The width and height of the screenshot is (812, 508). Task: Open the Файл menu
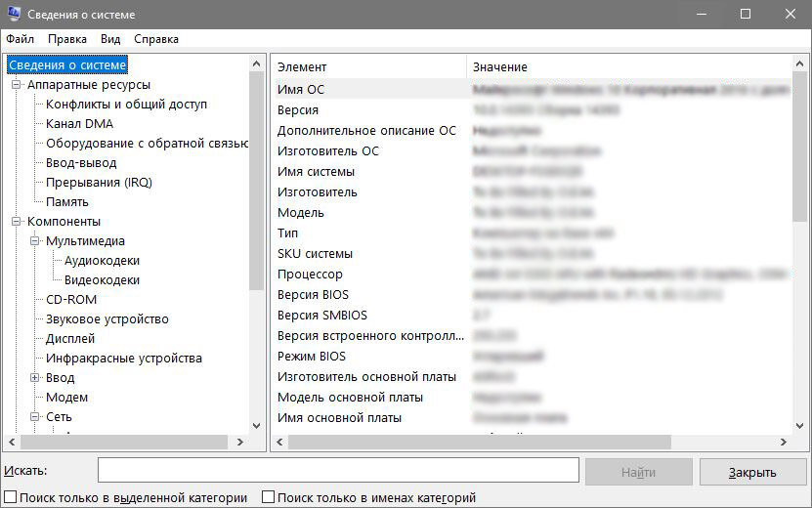coord(20,39)
